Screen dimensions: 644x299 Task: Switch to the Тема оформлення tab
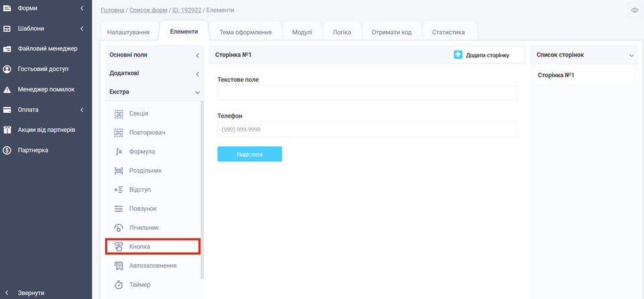point(245,32)
